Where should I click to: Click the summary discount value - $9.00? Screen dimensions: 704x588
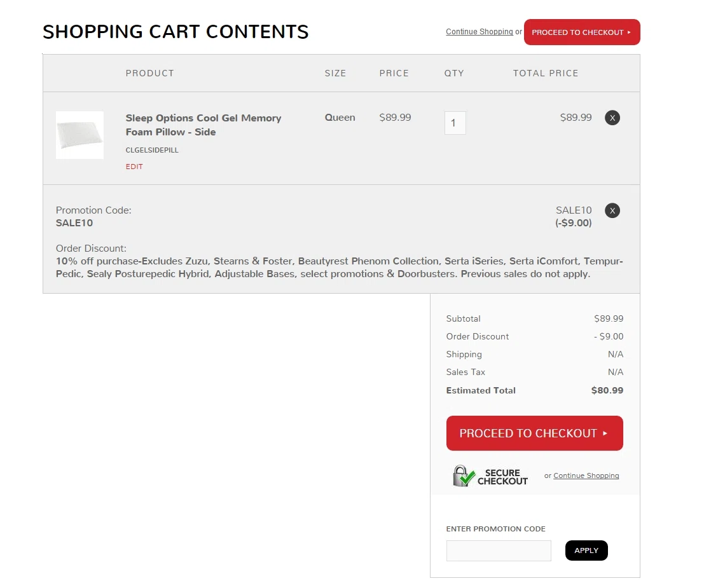609,337
